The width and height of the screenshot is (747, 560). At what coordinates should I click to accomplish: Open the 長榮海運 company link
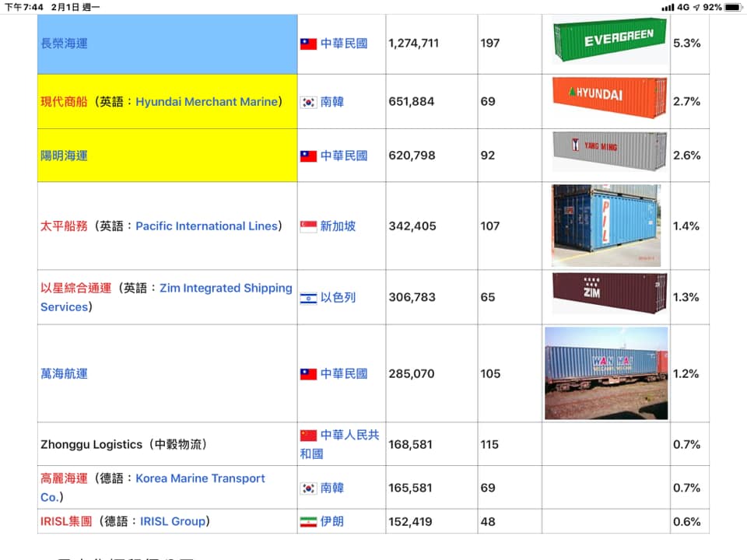(64, 44)
